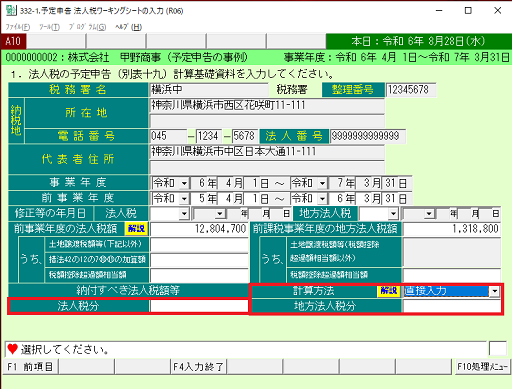Open the ファイル(F) menu

[18, 27]
